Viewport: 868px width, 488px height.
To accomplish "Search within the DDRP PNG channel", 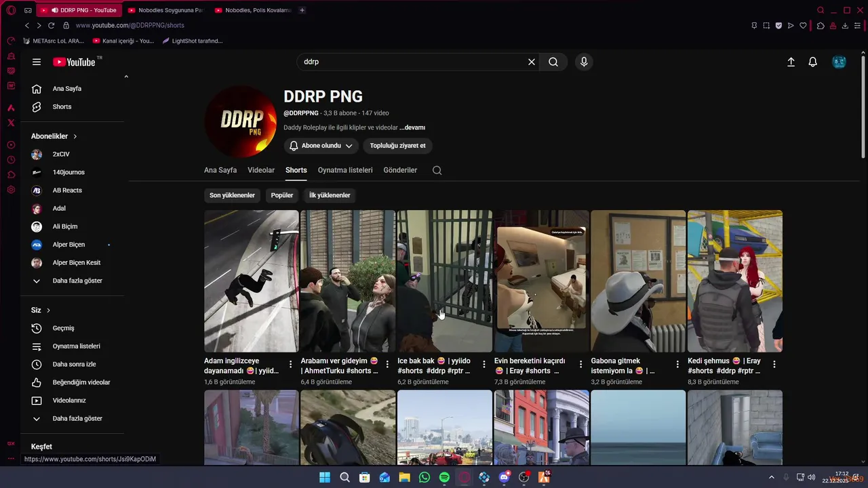I will click(437, 170).
